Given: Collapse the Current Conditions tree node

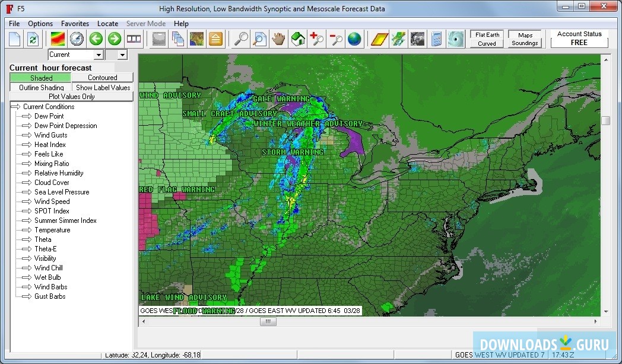Looking at the screenshot, I should 16,107.
